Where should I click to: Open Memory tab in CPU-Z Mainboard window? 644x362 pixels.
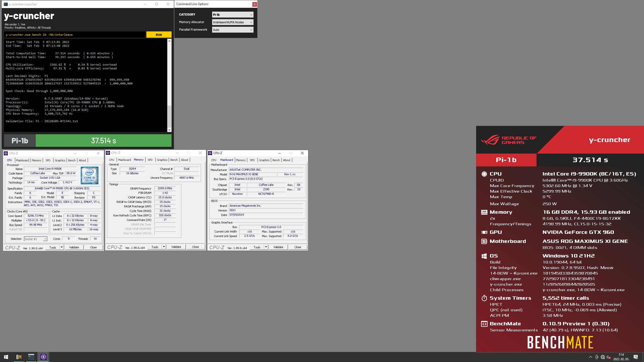(x=240, y=160)
